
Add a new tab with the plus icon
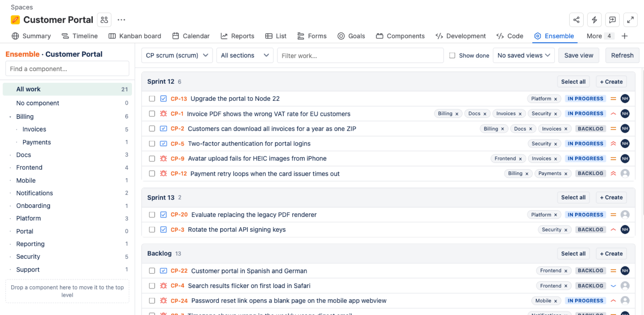pos(625,36)
